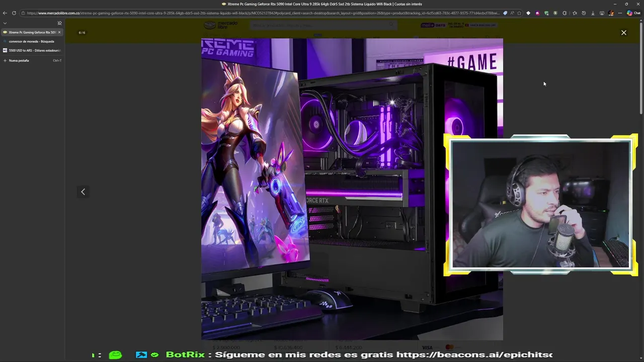Add page to favorites with star icon
644x362 pixels.
[519, 13]
